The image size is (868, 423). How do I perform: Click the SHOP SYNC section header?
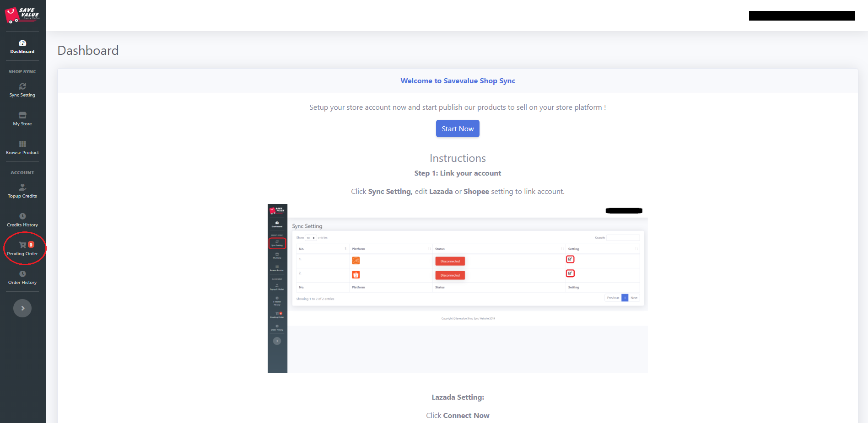point(22,72)
